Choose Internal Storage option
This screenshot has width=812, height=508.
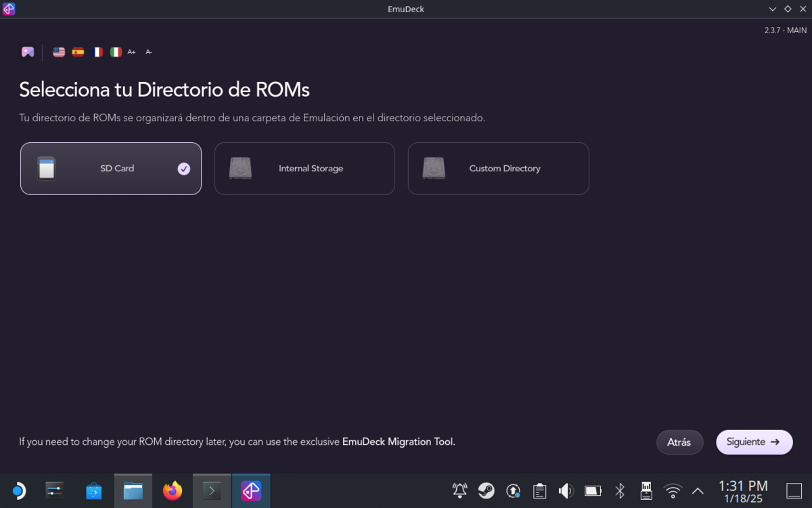point(304,169)
